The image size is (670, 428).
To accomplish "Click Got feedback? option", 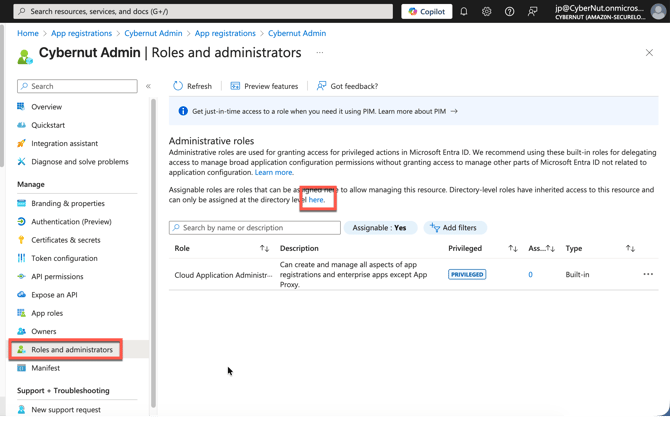I will point(347,86).
